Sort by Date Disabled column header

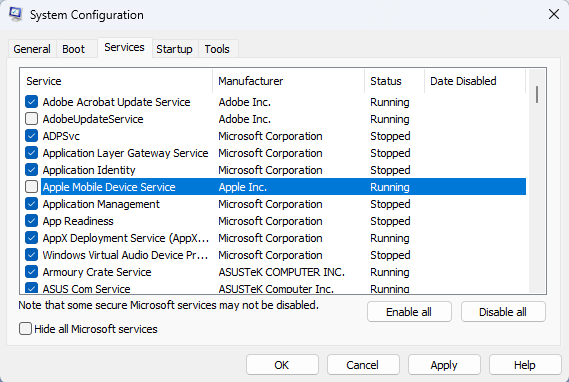point(475,81)
